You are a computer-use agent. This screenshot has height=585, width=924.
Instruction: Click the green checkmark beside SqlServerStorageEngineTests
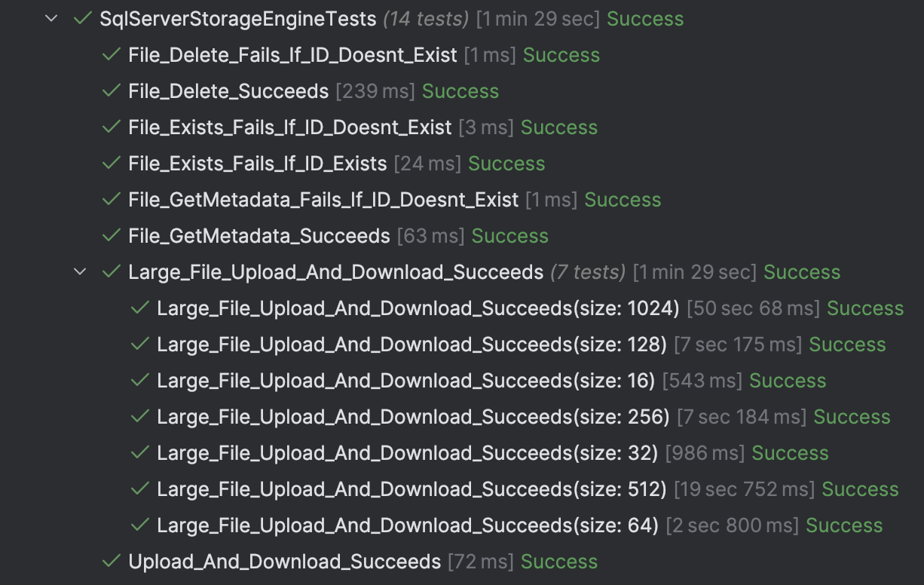(81, 18)
